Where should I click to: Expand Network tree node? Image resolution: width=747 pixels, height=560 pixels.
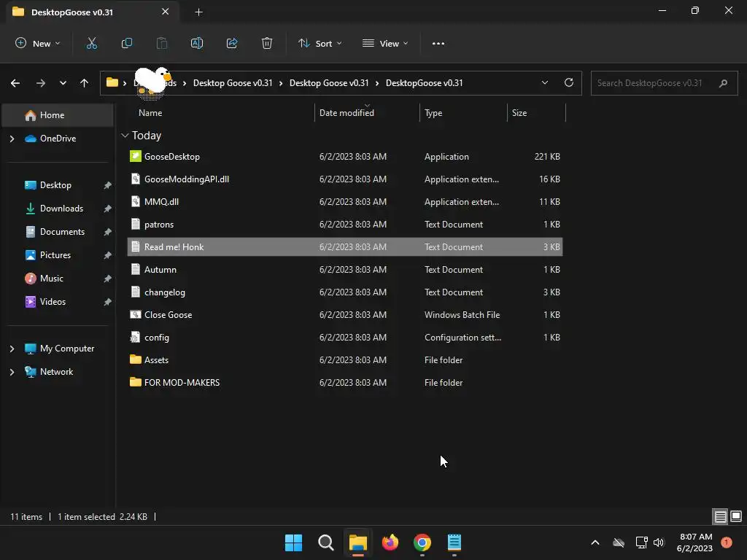[12, 372]
